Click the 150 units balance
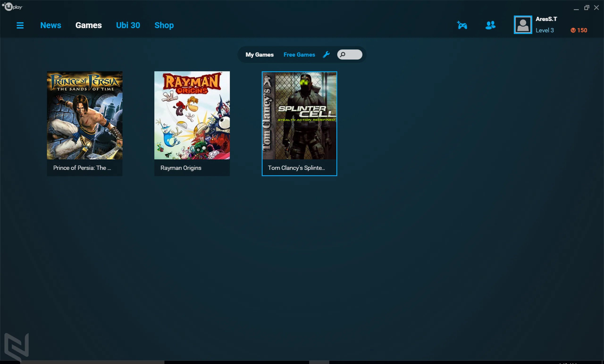This screenshot has height=364, width=604. (582, 30)
